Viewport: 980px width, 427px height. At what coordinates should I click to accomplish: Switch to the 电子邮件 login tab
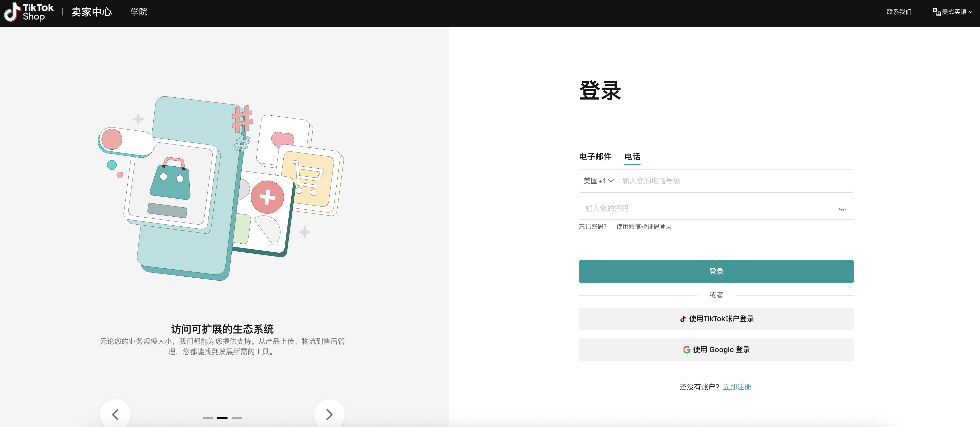[595, 157]
